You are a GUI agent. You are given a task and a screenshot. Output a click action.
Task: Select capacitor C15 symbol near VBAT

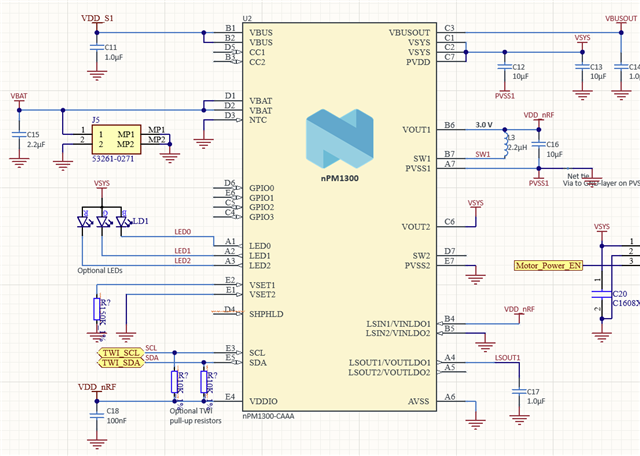(x=19, y=134)
